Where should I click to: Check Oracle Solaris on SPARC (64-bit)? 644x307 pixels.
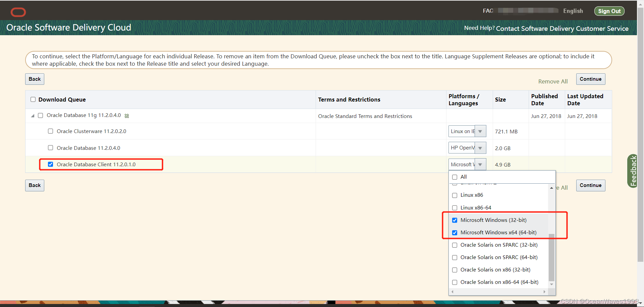[x=455, y=257]
